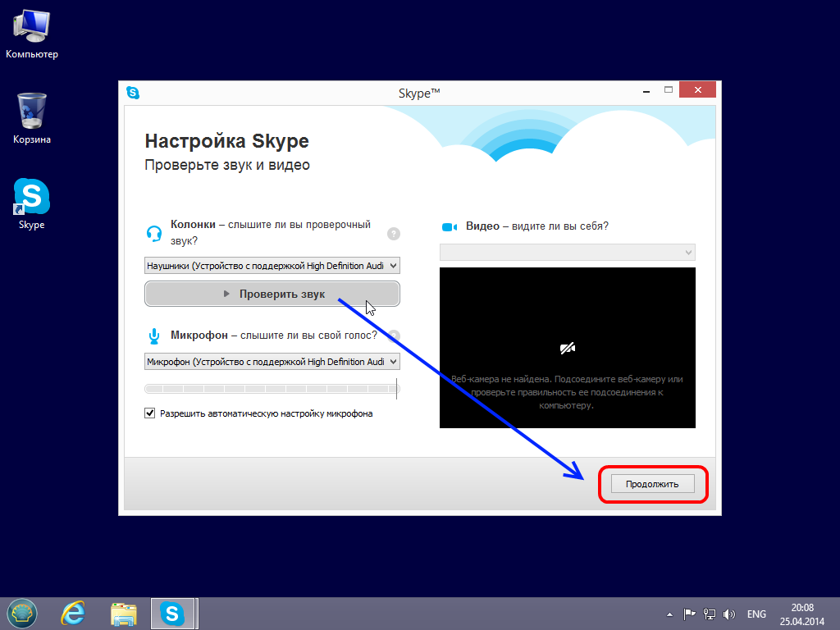Click the ENG language indicator

pyautogui.click(x=756, y=614)
